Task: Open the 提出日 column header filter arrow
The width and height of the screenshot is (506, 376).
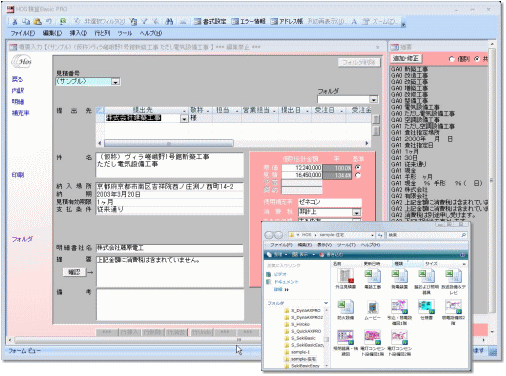Action: coord(307,110)
